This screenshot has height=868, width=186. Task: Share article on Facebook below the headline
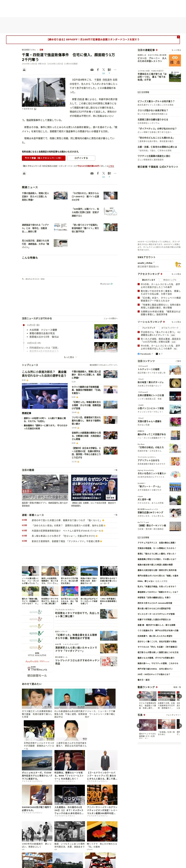point(98,70)
